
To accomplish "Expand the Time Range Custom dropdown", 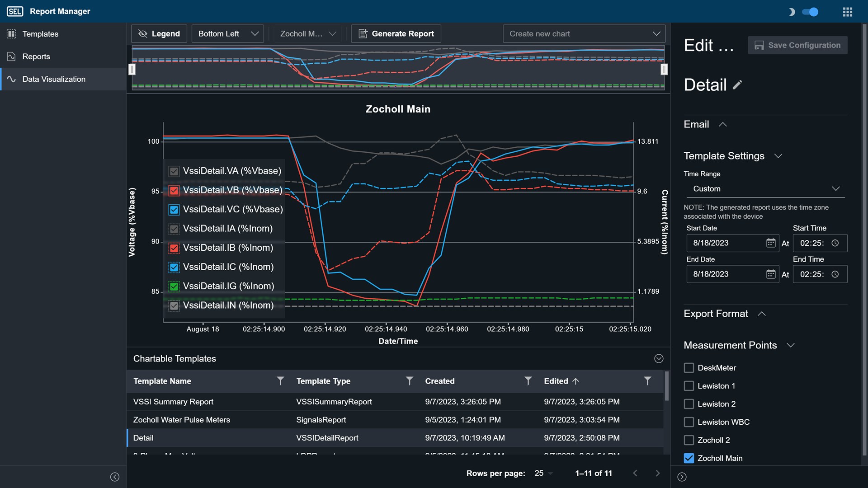I will pos(765,189).
